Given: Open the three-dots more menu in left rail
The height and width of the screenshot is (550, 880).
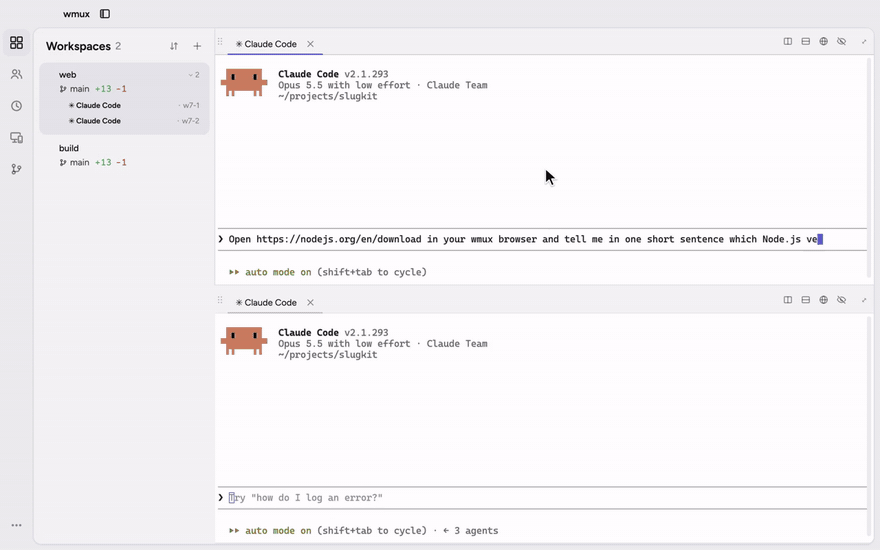Looking at the screenshot, I should [17, 525].
